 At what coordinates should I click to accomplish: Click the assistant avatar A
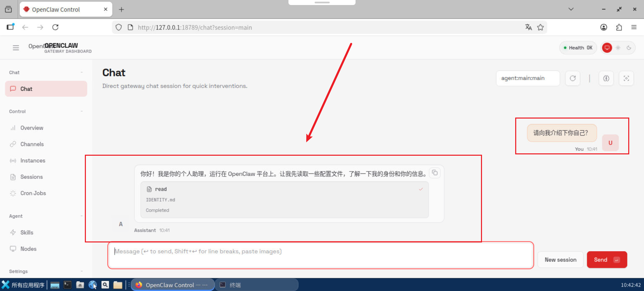tap(121, 224)
